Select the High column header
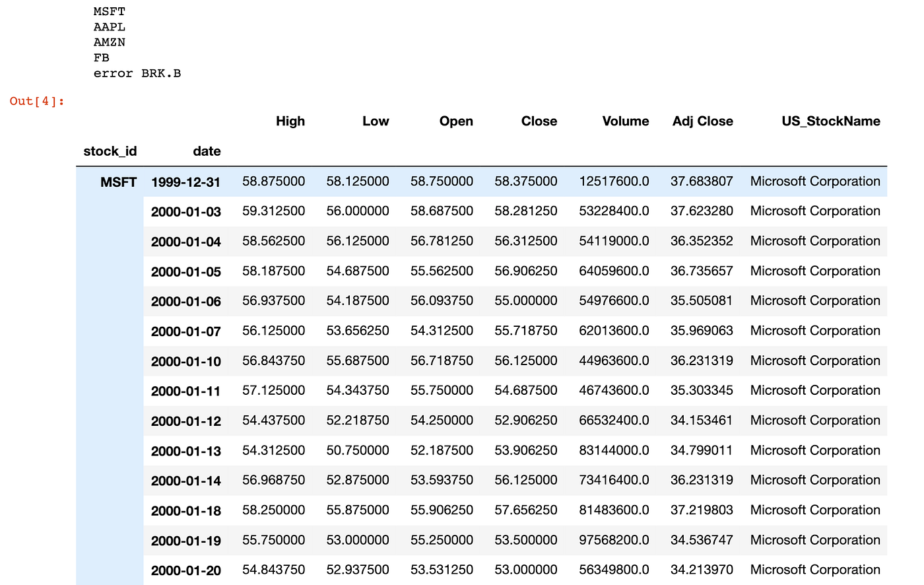This screenshot has width=924, height=585. coord(290,121)
